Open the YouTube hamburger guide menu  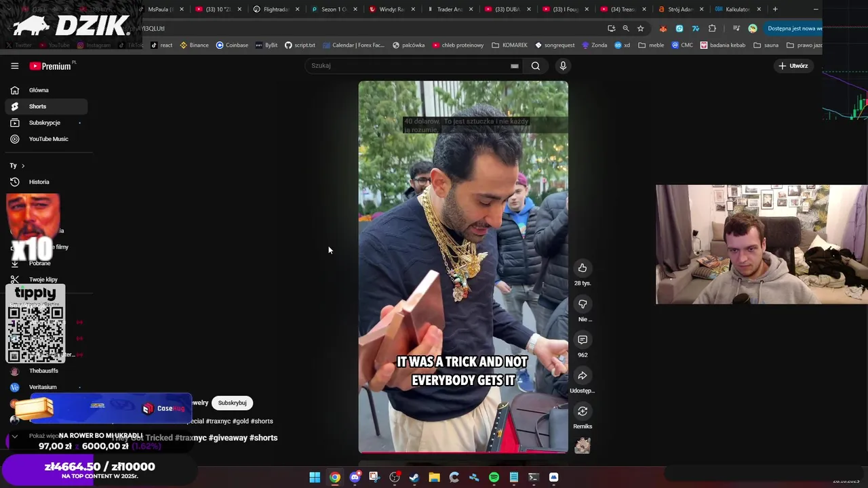click(14, 66)
